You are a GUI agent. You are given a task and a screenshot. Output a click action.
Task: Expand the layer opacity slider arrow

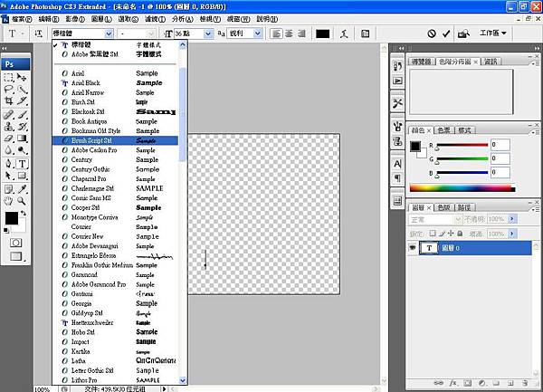coord(512,219)
